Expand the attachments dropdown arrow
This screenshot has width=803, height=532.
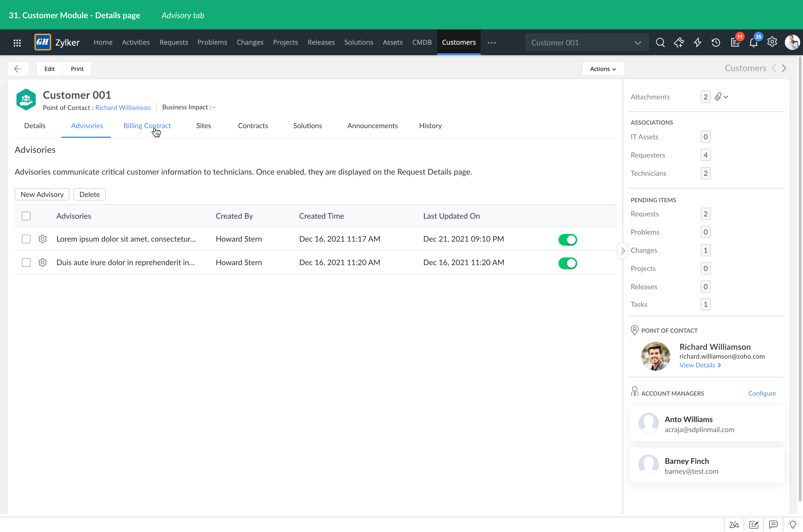click(x=726, y=97)
